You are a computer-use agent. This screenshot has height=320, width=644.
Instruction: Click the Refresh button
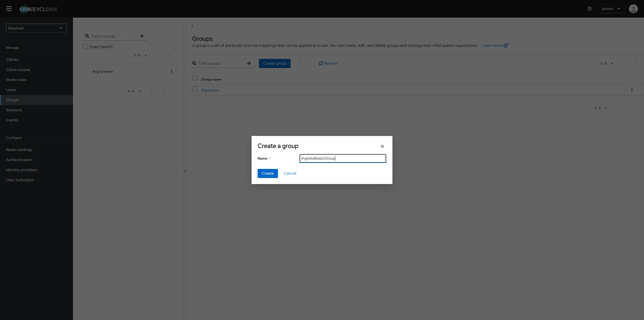(x=328, y=63)
